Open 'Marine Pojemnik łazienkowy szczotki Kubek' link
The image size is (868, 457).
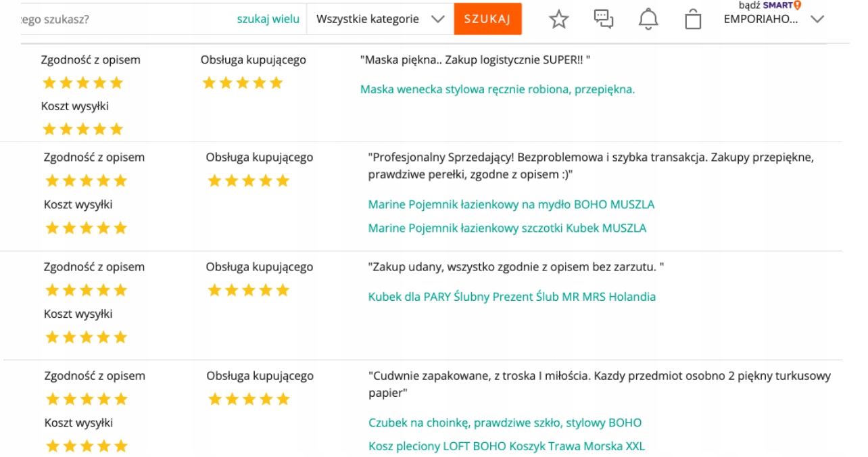[x=507, y=228]
